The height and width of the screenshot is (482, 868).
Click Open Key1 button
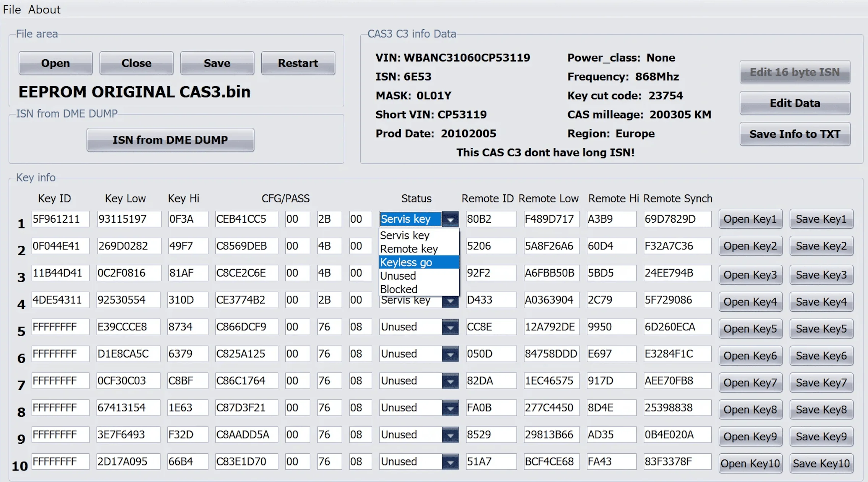tap(750, 219)
